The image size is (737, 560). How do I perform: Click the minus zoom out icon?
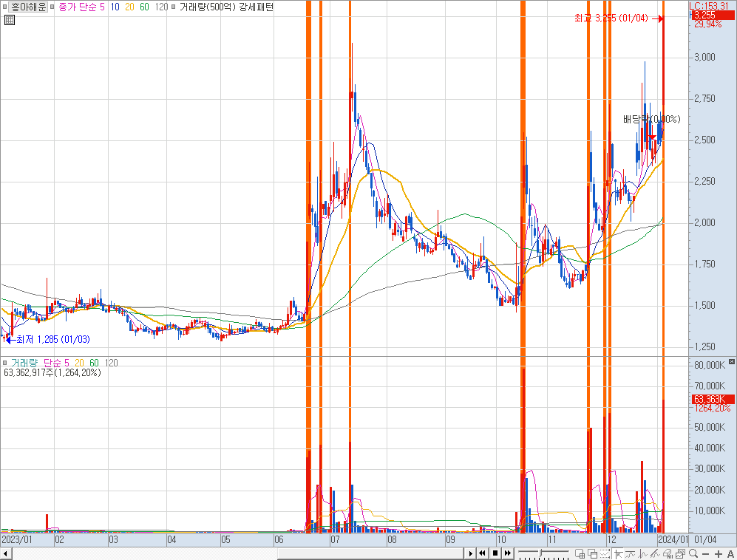705,554
